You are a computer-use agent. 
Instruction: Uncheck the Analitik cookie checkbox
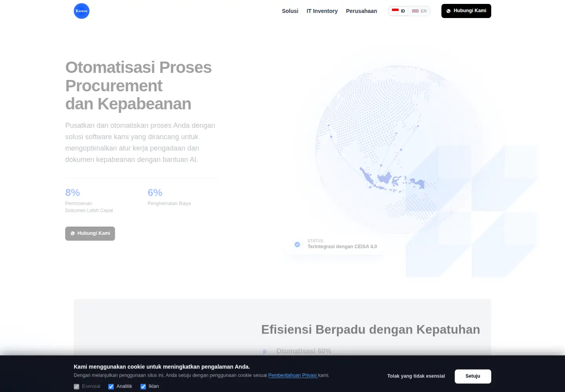111,387
